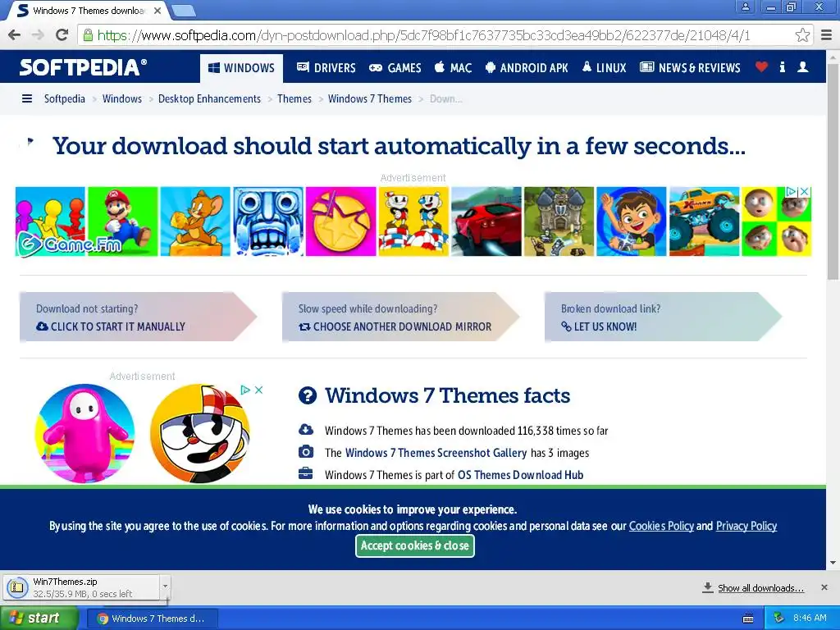This screenshot has height=630, width=840.
Task: Close the downloads bar with X
Action: point(824,587)
